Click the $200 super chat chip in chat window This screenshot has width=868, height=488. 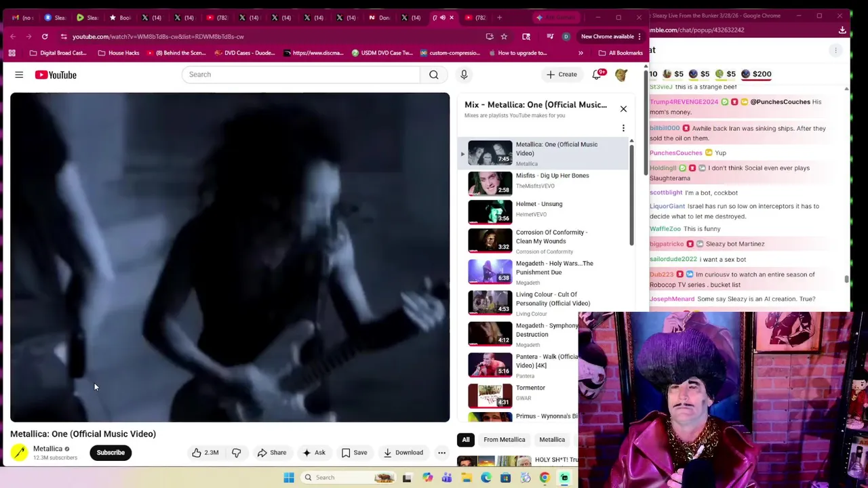pos(757,74)
